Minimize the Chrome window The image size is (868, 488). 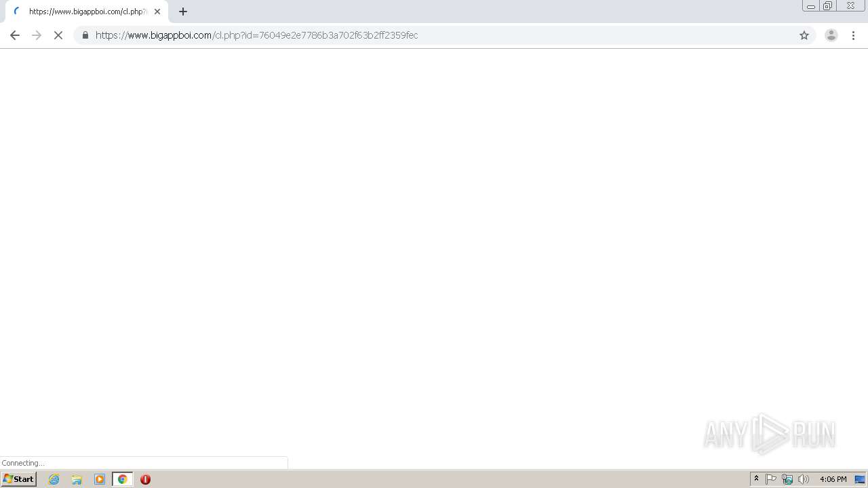[x=810, y=6]
